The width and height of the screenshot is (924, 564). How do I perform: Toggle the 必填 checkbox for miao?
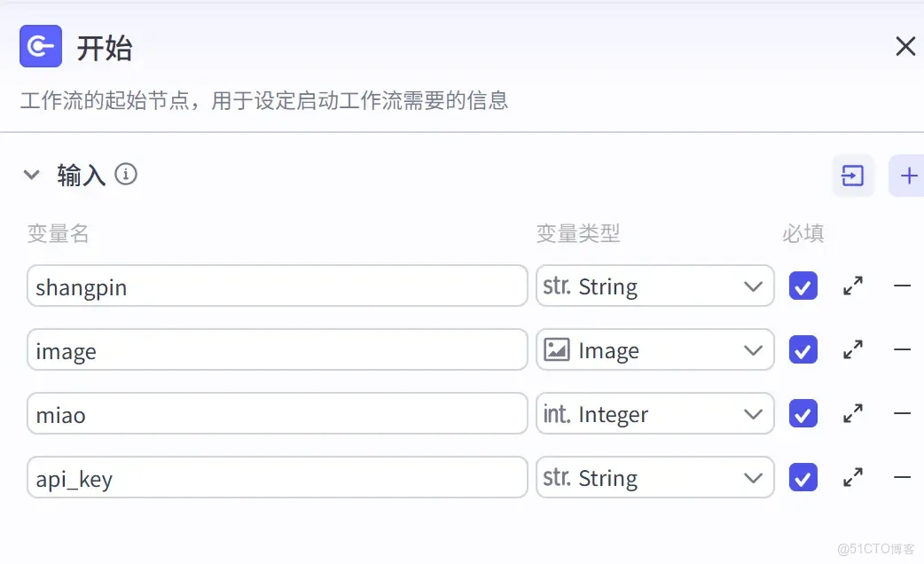click(x=803, y=413)
